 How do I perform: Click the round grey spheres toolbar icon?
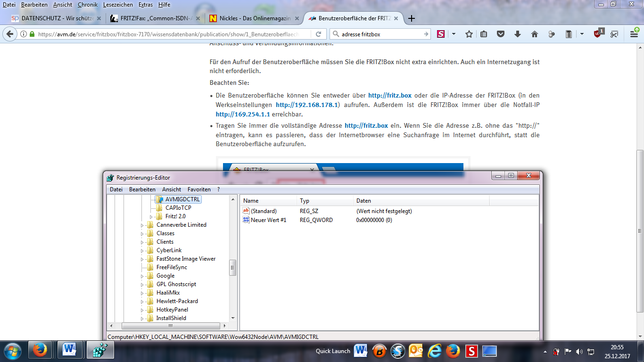[552, 34]
